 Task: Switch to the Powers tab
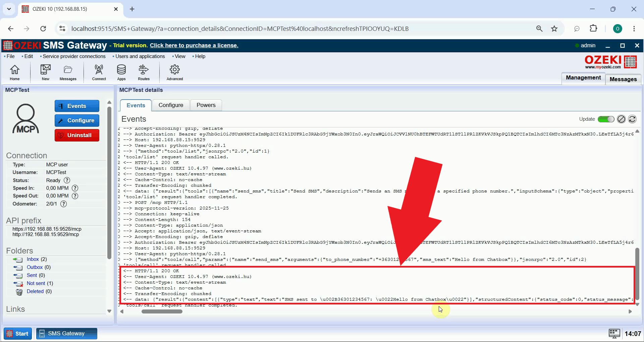pos(206,105)
